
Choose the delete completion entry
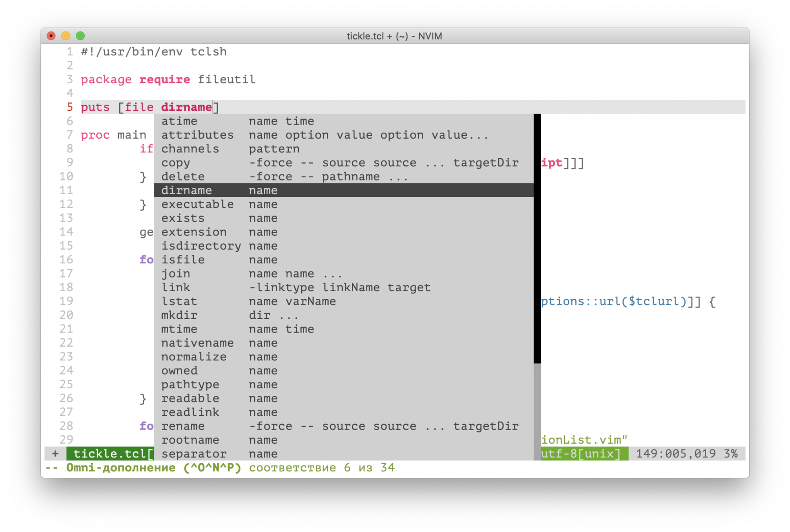344,176
